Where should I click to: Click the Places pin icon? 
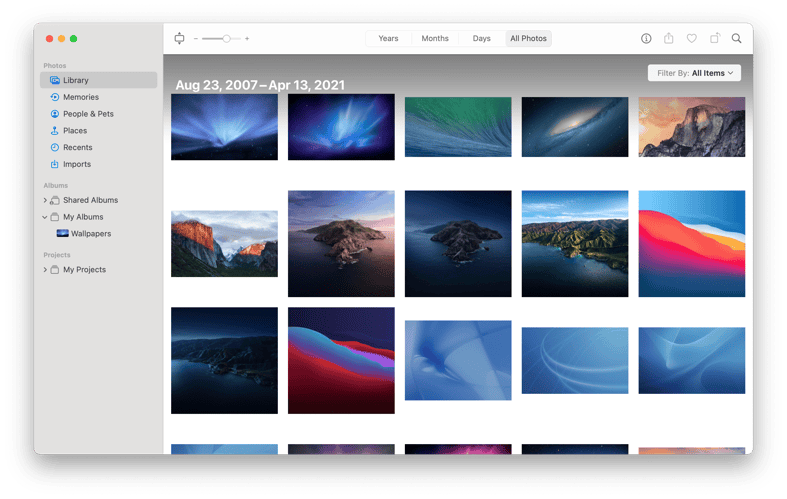click(55, 131)
